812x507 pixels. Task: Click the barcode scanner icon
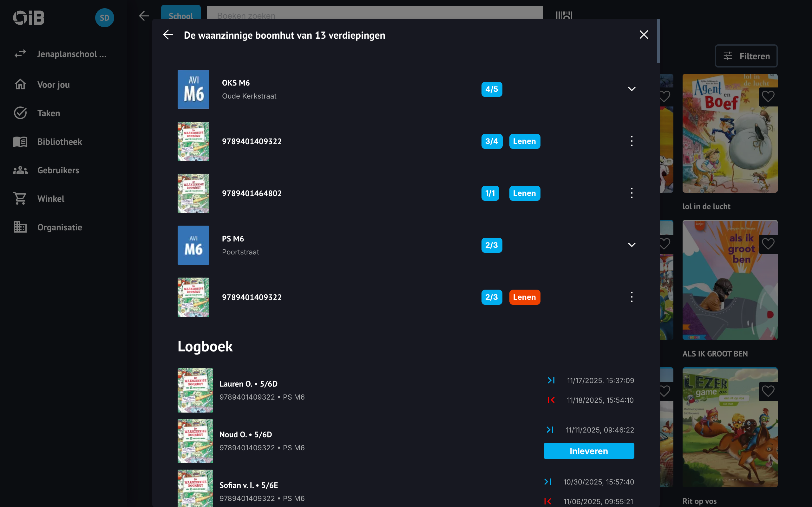pyautogui.click(x=564, y=16)
